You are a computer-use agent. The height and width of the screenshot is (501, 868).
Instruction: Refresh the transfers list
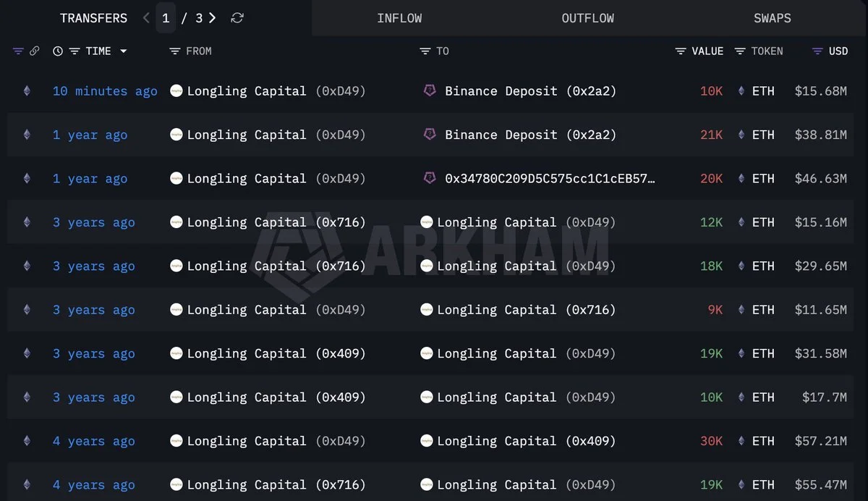[237, 18]
